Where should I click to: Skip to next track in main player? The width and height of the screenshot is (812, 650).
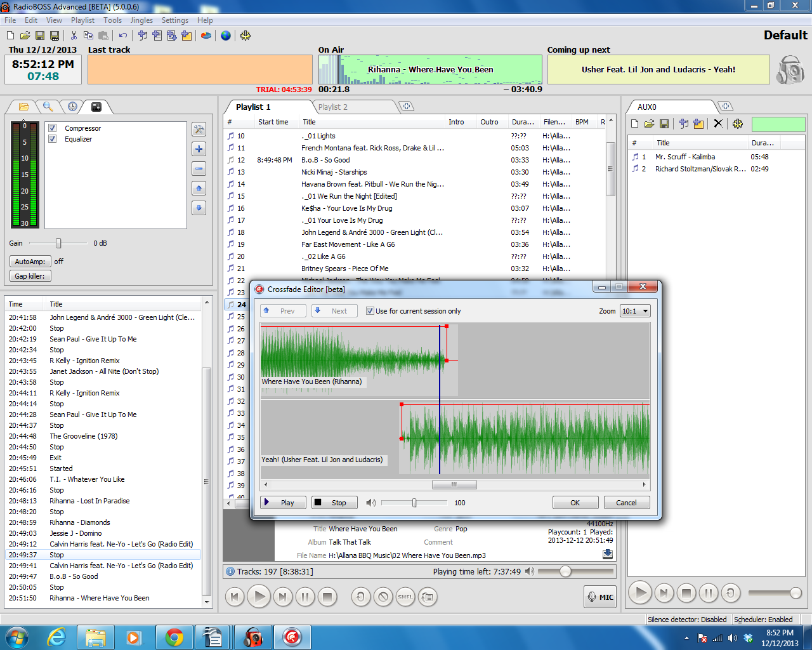[x=283, y=597]
